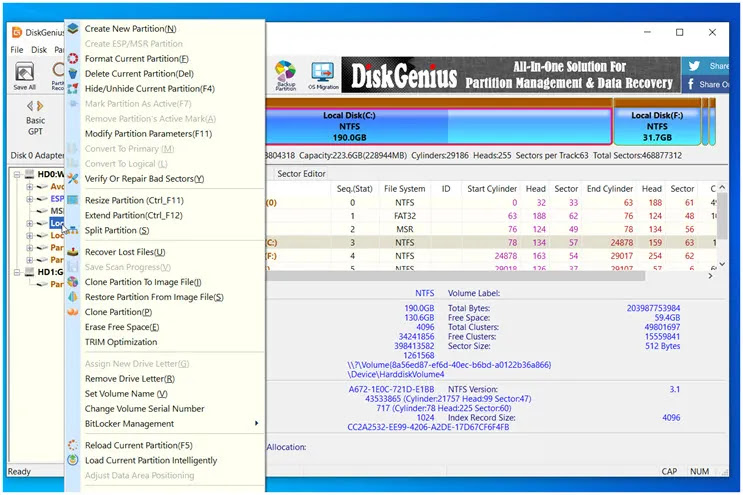Screen dimensions: 743x495
Task: Click the Clone Partition icon
Action: pos(72,312)
